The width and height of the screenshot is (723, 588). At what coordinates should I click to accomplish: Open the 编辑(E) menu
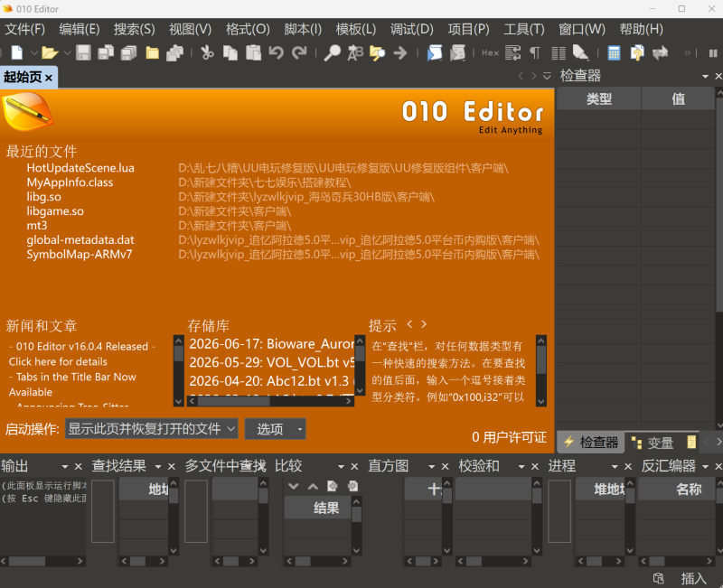pyautogui.click(x=80, y=30)
